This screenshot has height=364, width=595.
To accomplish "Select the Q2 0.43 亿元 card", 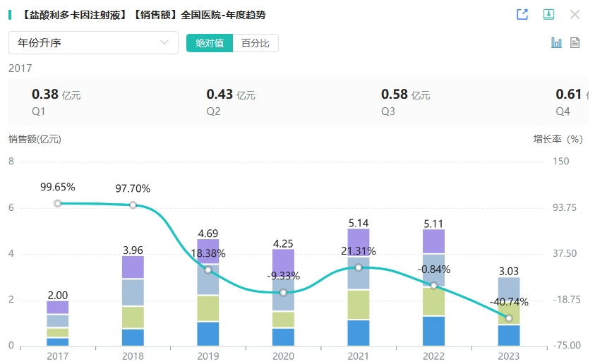I will (231, 102).
